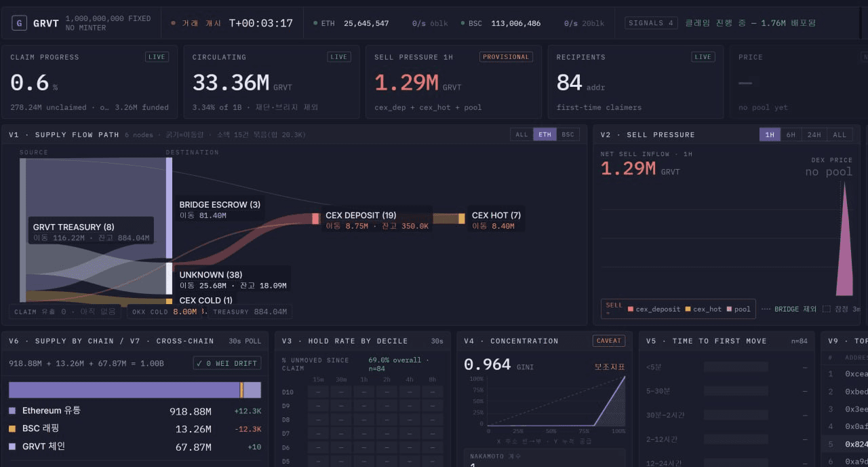Switch supply flow to BSC tab
868x467 pixels.
[x=568, y=134]
